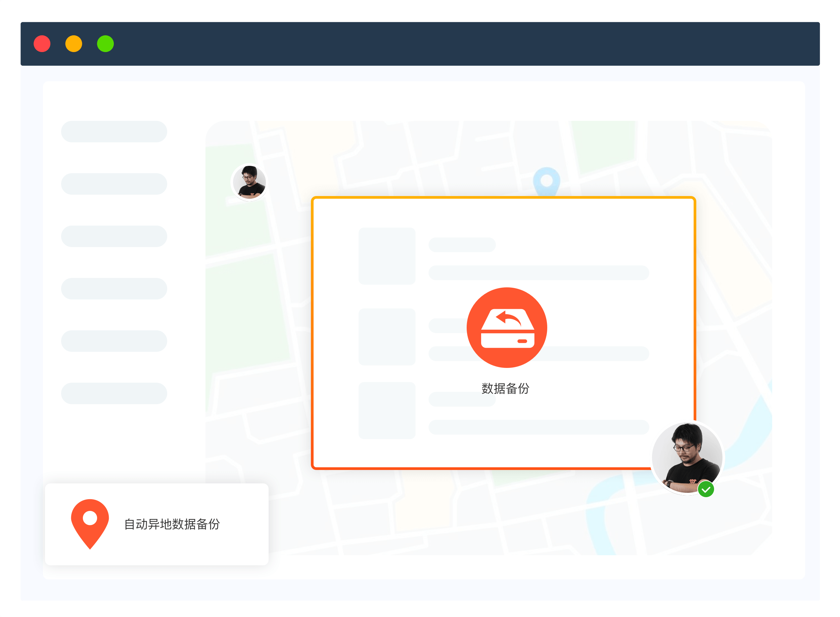The height and width of the screenshot is (617, 840).
Task: Click the small avatar on the map
Action: [249, 182]
